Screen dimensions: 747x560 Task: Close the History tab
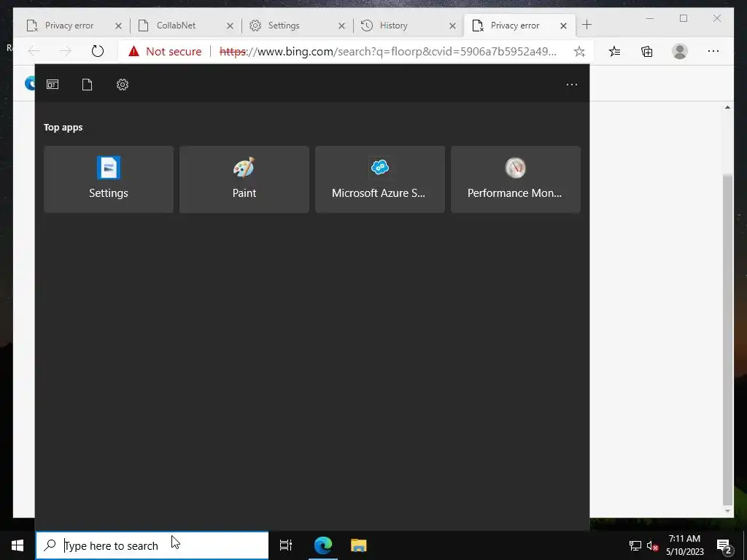tap(452, 26)
